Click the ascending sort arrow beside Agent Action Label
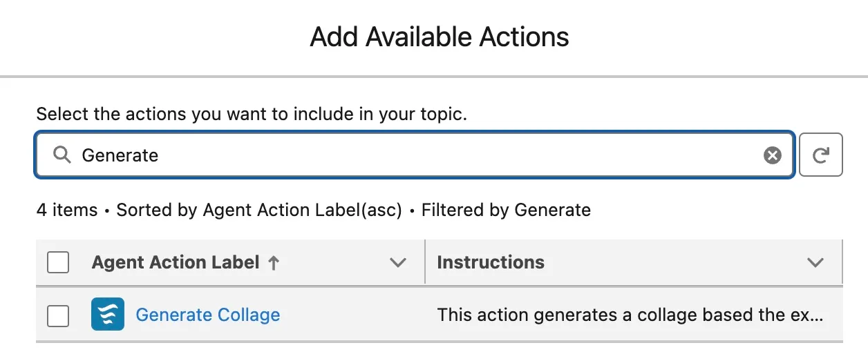The height and width of the screenshot is (352, 868). tap(274, 262)
